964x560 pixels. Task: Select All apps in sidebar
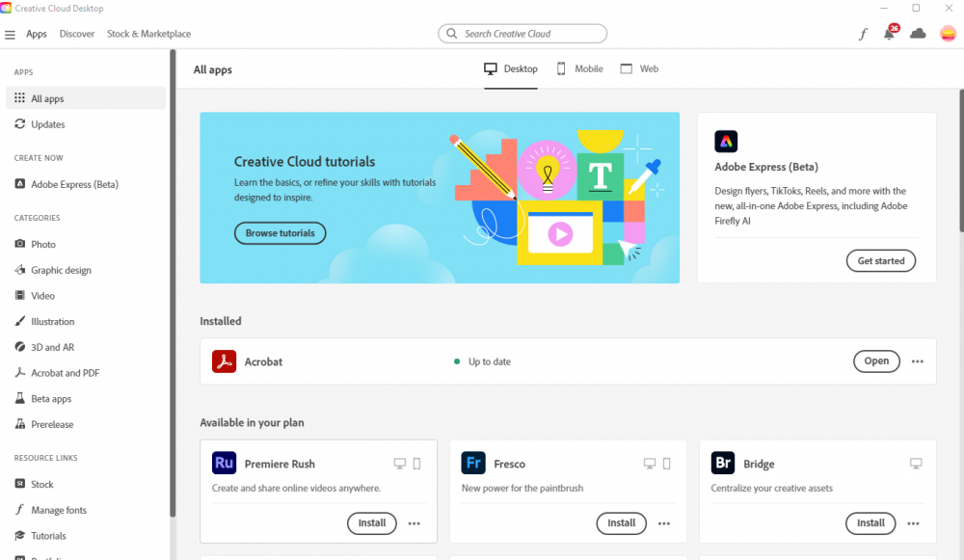pos(86,98)
